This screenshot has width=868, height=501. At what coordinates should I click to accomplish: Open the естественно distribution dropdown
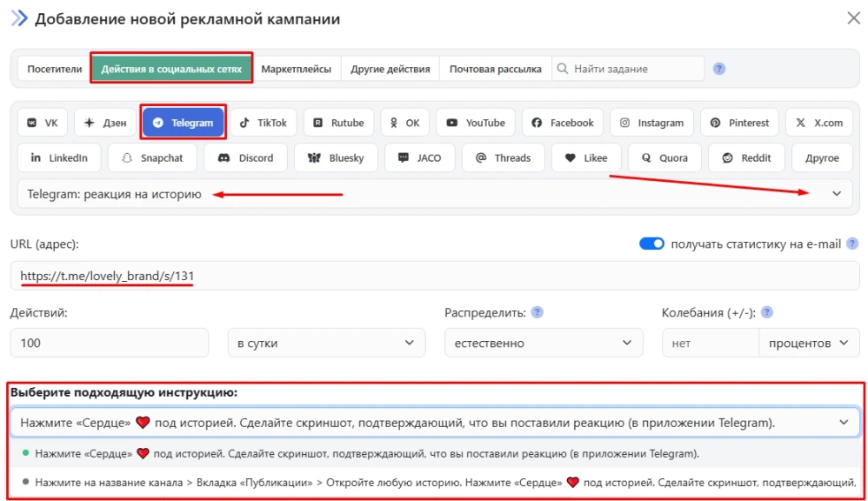point(543,343)
